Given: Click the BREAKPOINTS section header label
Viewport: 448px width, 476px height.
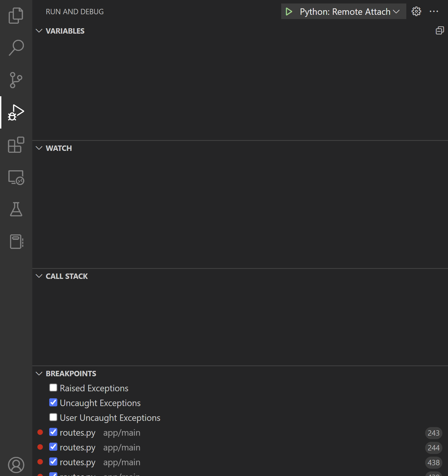Looking at the screenshot, I should tap(71, 374).
